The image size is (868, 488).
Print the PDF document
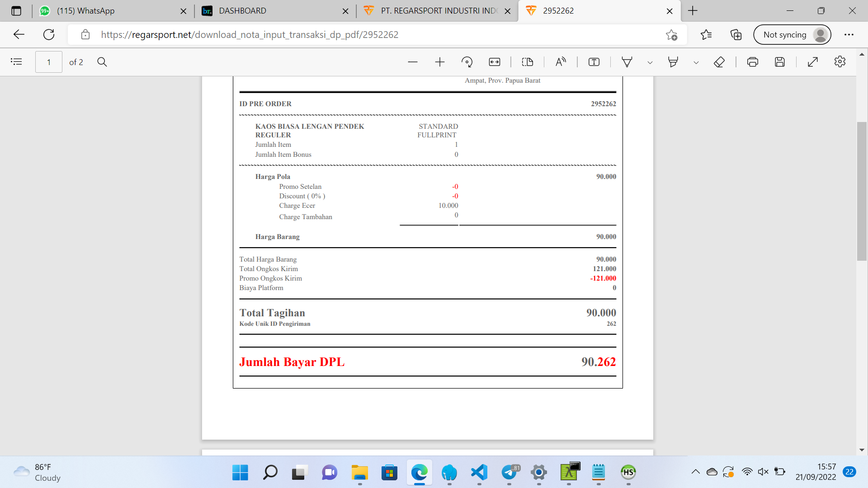pyautogui.click(x=753, y=62)
